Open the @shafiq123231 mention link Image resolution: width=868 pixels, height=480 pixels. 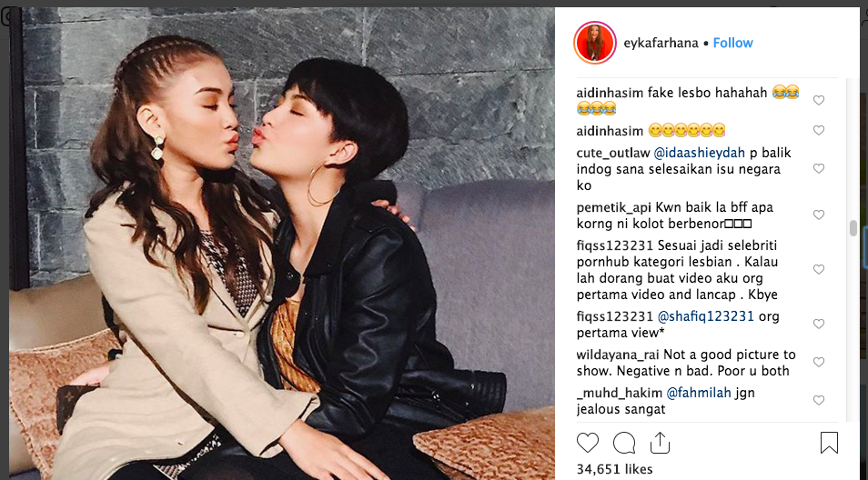tap(706, 316)
